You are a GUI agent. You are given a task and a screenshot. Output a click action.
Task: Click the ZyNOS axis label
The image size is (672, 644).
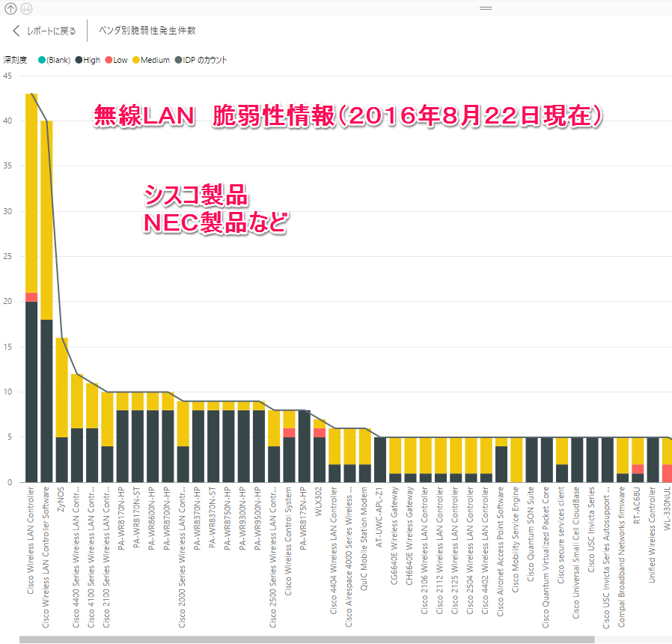[61, 499]
